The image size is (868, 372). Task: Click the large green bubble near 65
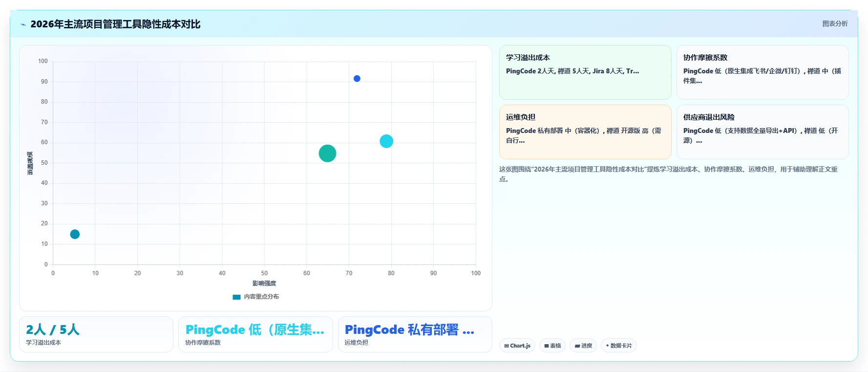point(327,153)
